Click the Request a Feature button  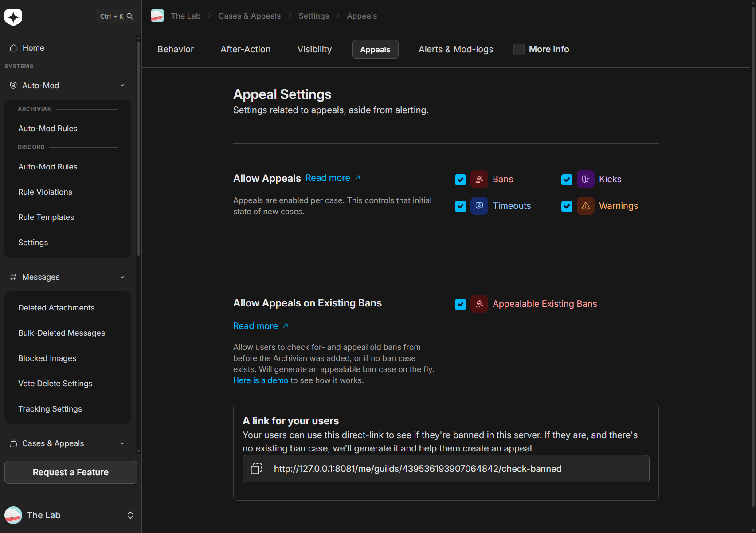[71, 472]
